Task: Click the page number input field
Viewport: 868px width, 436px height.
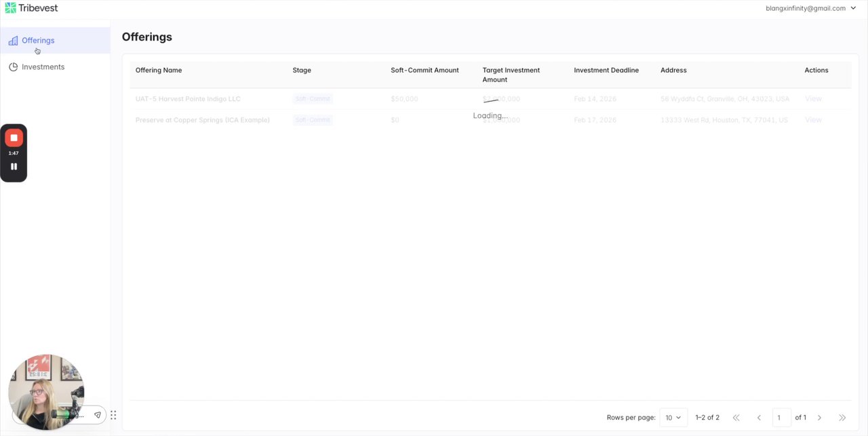Action: (x=781, y=418)
